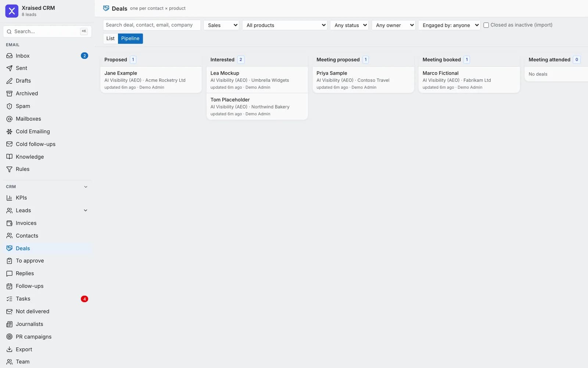Open Spam via the shield icon
588x368 pixels.
click(x=10, y=106)
